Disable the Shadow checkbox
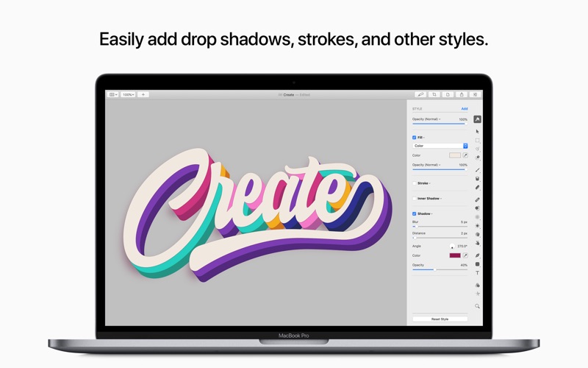Image resolution: width=588 pixels, height=368 pixels. (414, 213)
